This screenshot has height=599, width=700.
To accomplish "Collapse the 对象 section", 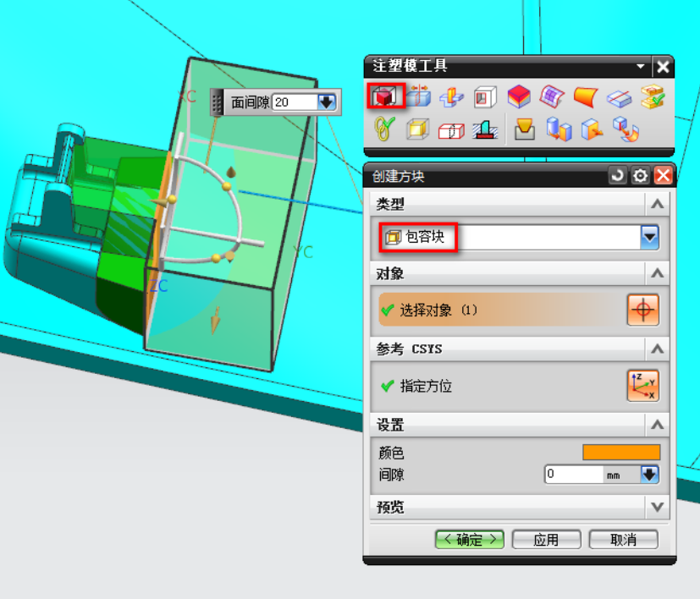I will coord(657,272).
